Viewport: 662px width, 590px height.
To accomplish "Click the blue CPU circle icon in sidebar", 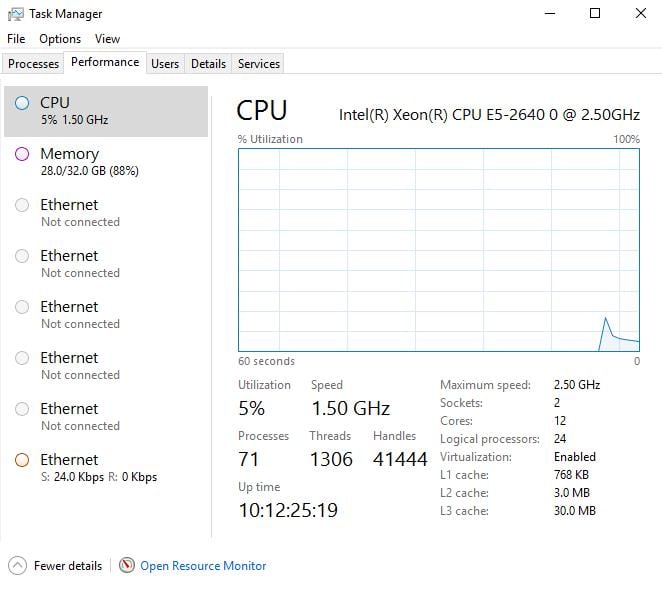I will (22, 103).
